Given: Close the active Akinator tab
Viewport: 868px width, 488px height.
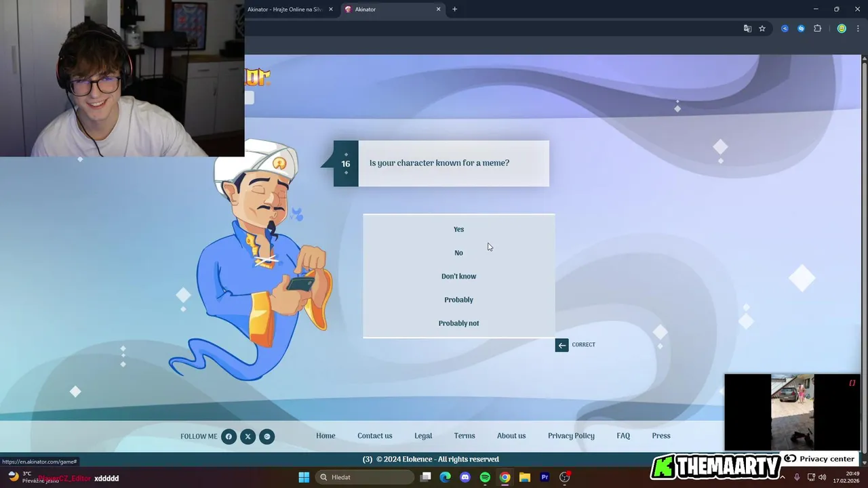Looking at the screenshot, I should coord(438,9).
